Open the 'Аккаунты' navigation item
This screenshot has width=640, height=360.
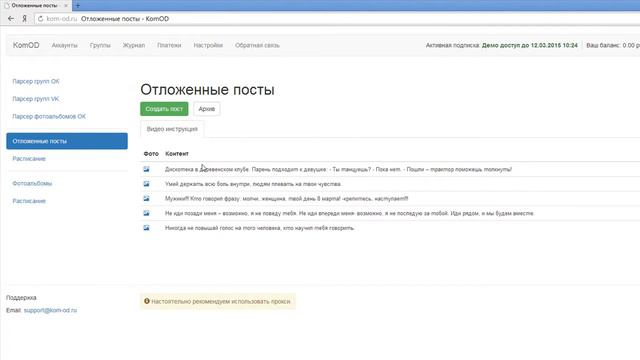pyautogui.click(x=64, y=45)
